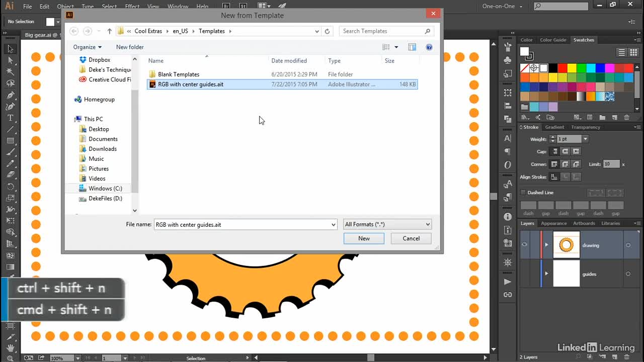This screenshot has height=362, width=644.
Task: Toggle the dialog's preview pane
Action: [412, 47]
